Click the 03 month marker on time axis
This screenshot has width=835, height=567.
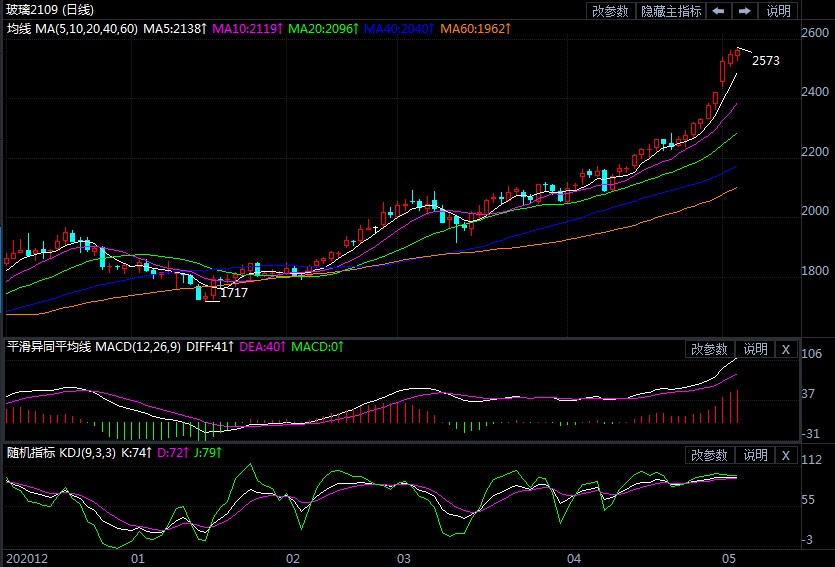[x=404, y=557]
